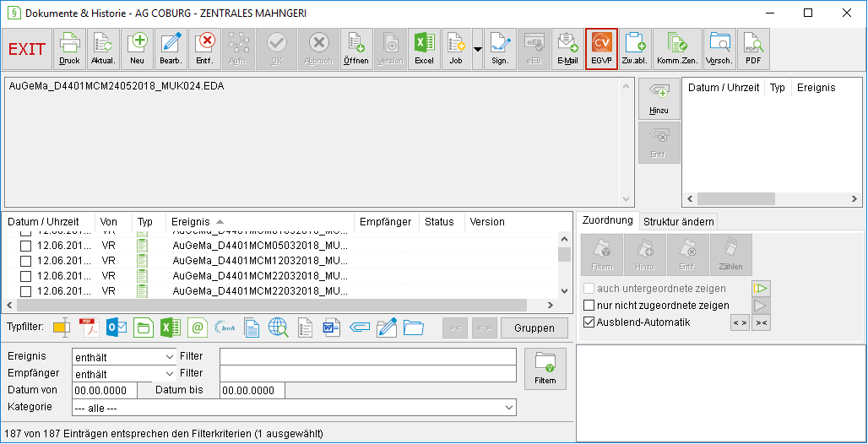Switch to the Struktur ändern tab

(679, 222)
